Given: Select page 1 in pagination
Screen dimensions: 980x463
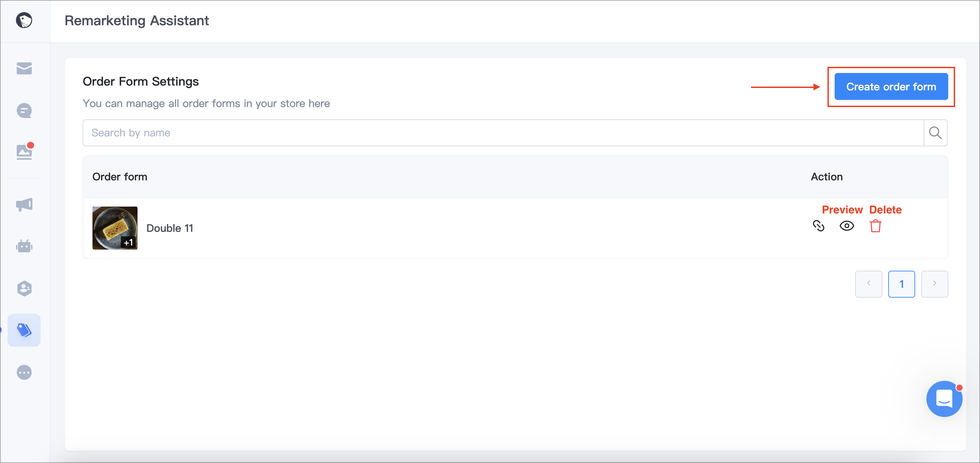Looking at the screenshot, I should (901, 284).
